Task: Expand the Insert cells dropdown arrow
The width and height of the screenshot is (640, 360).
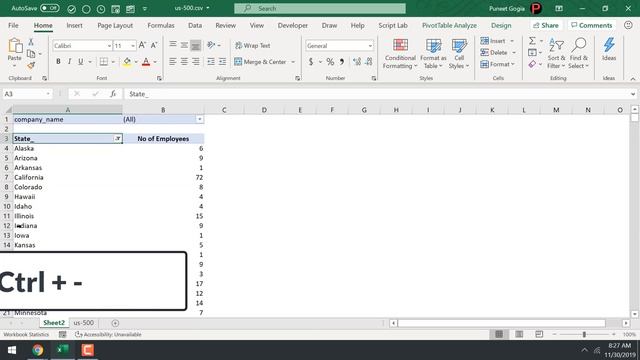Action: [512, 41]
